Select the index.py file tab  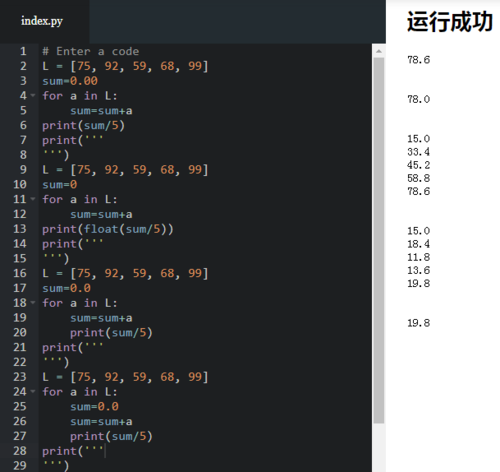click(42, 21)
